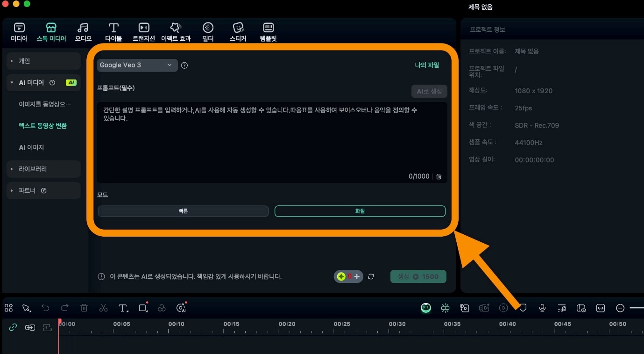Select the split scissors tool
Screen dimensions: 644x354
coord(103,308)
